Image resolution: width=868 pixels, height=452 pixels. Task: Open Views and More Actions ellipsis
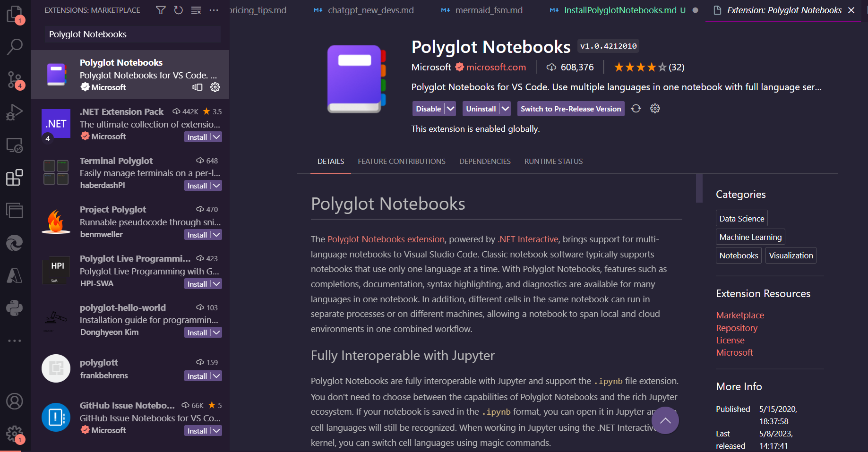pyautogui.click(x=214, y=10)
